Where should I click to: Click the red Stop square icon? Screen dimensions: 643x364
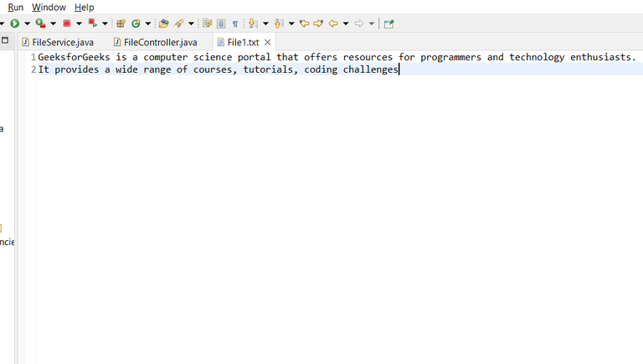pos(67,23)
